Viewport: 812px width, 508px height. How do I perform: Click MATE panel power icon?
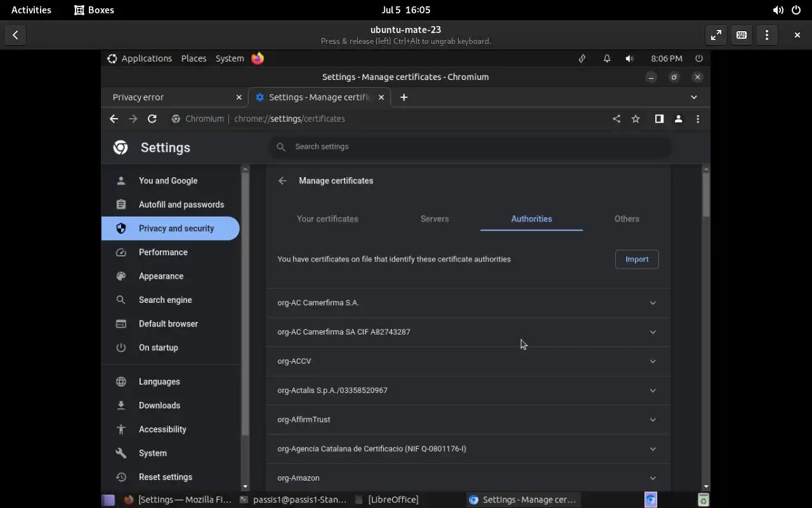coord(698,58)
